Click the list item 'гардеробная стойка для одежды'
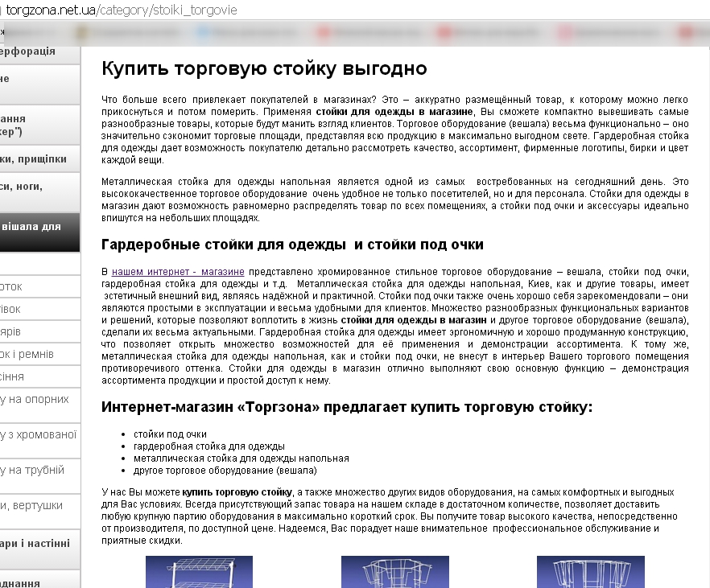 tap(209, 446)
